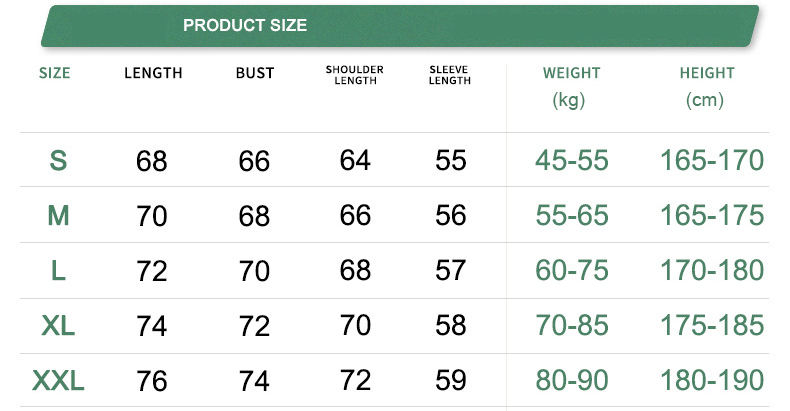The height and width of the screenshot is (411, 790).
Task: Click the BUST column header
Action: [255, 73]
